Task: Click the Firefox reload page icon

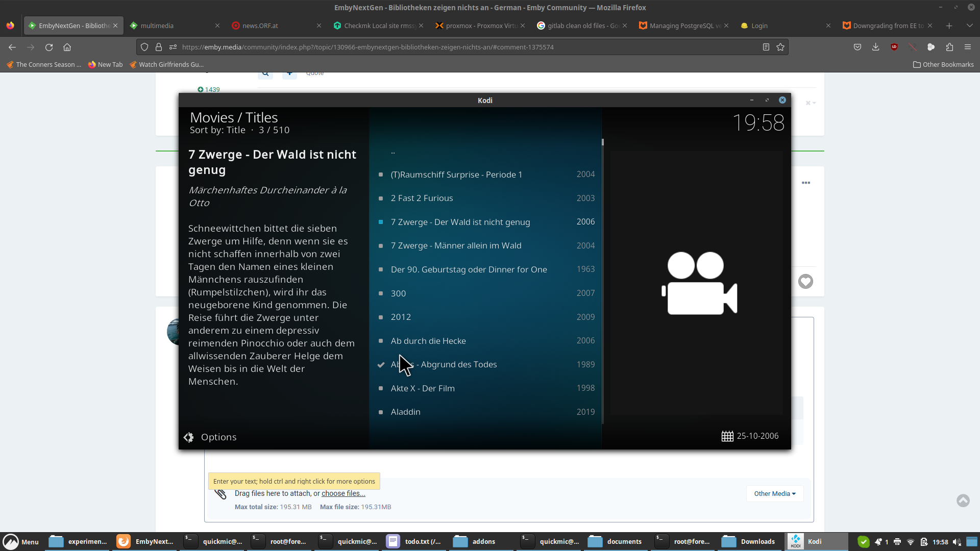Action: pyautogui.click(x=49, y=47)
